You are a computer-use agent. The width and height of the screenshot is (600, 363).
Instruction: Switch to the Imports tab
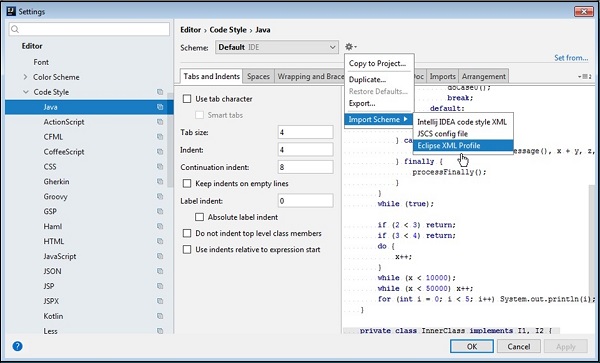pyautogui.click(x=442, y=77)
